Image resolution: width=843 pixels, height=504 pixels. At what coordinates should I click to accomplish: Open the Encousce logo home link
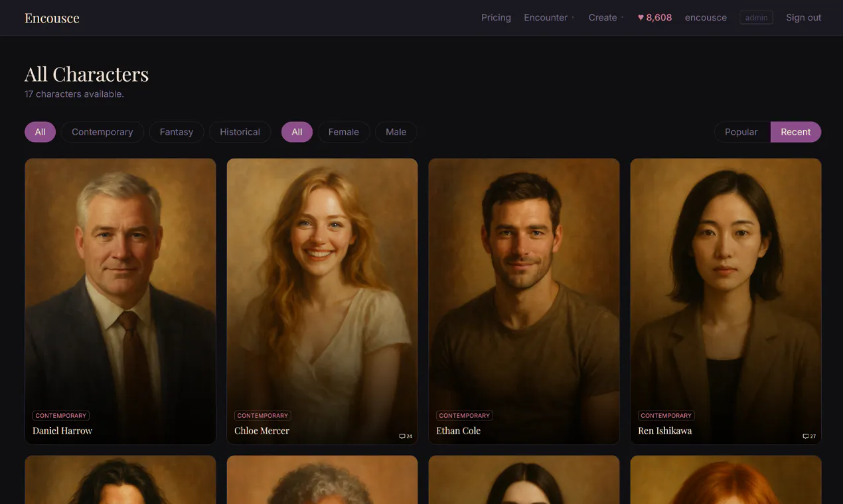point(52,18)
